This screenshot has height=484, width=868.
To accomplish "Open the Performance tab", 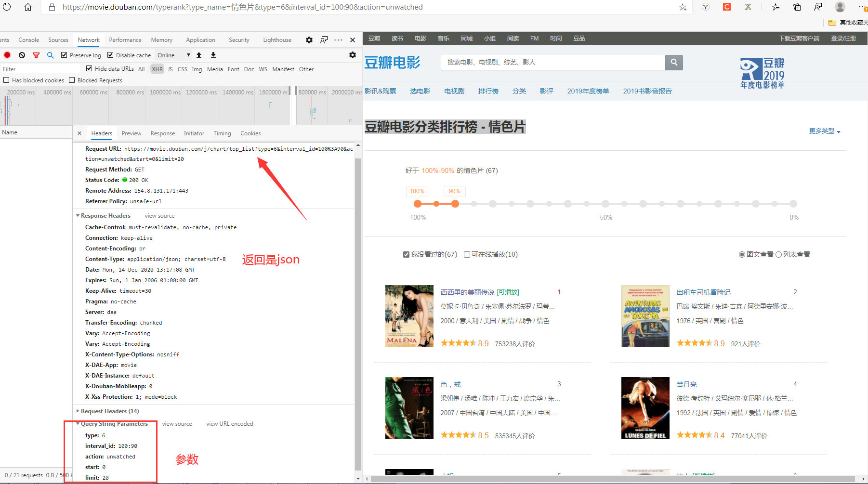I will [x=125, y=40].
